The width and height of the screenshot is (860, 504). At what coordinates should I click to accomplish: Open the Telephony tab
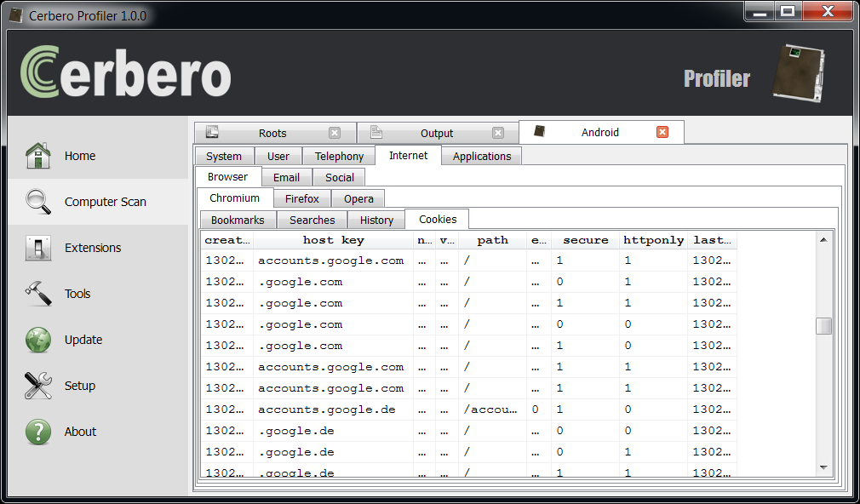[339, 157]
